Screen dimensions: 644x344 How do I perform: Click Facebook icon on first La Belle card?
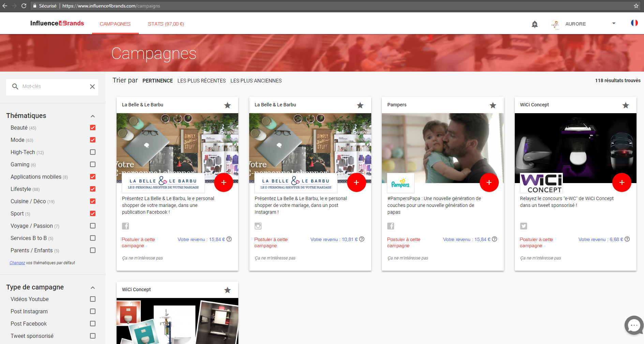(125, 226)
